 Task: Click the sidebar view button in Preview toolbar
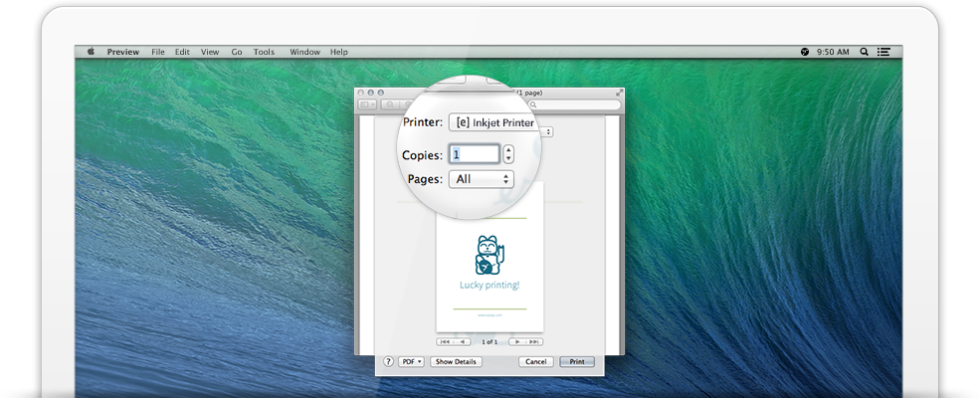coord(367,104)
